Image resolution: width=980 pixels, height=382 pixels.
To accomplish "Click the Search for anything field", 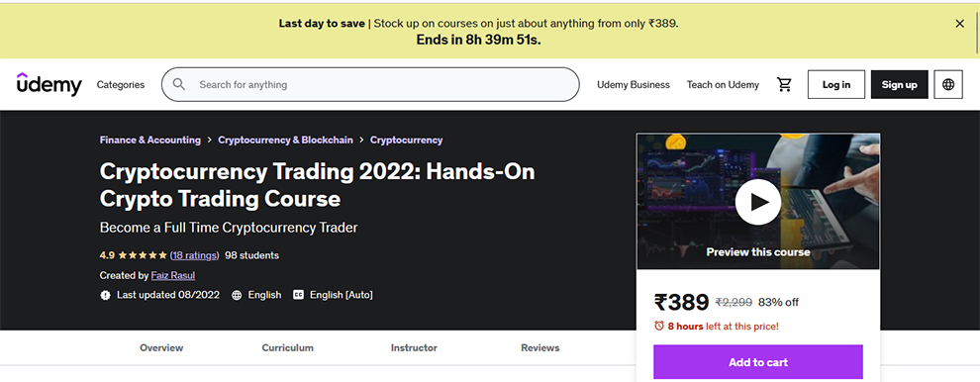I will pyautogui.click(x=370, y=84).
